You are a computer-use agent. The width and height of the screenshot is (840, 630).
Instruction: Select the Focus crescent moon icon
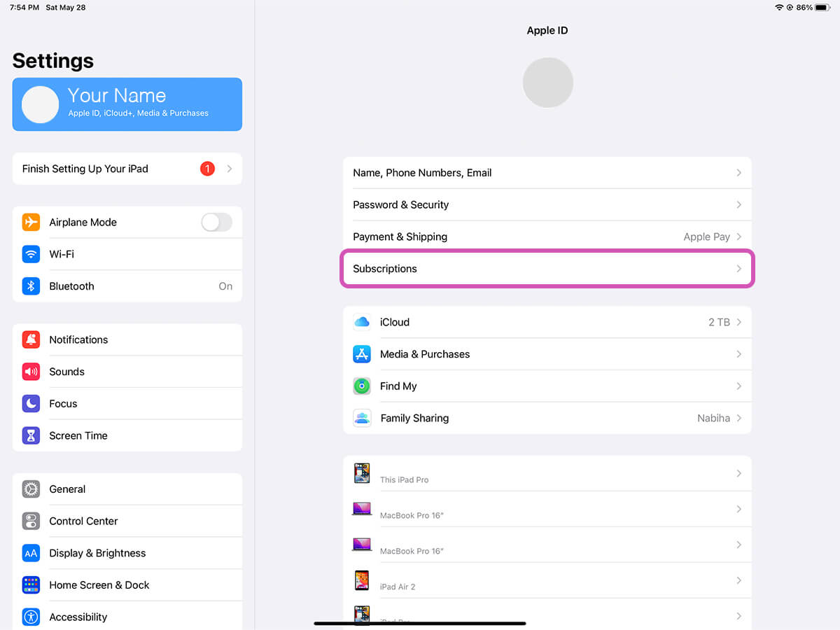tap(31, 403)
